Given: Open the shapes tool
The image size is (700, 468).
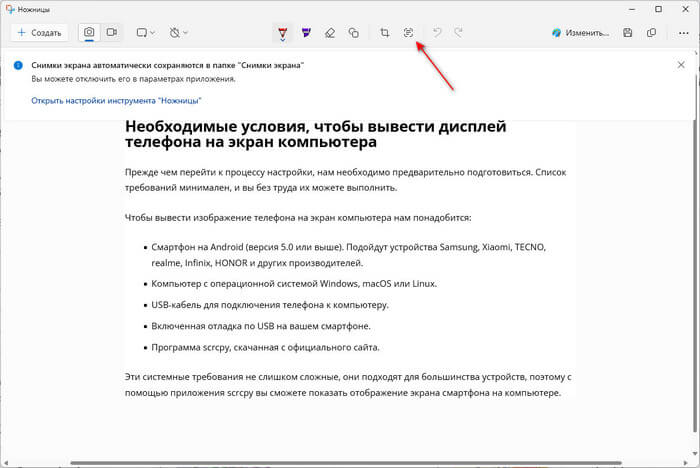Looking at the screenshot, I should point(353,33).
